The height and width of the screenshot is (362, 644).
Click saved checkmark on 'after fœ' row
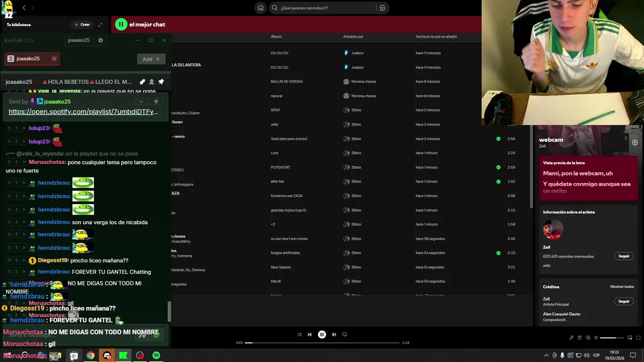click(x=498, y=182)
